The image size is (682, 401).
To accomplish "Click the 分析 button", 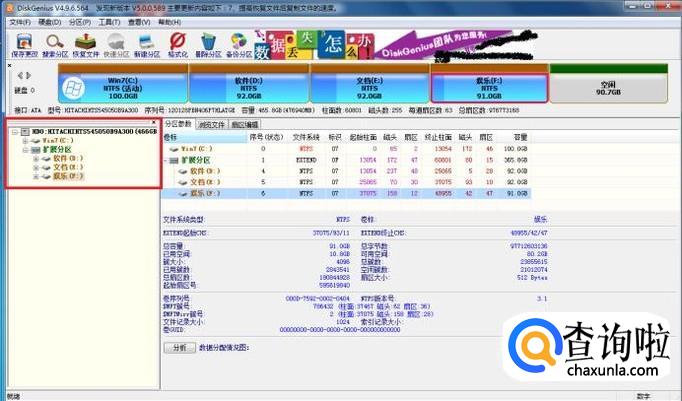I will click(180, 348).
